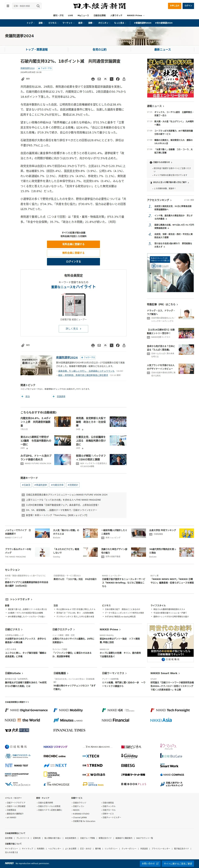Screen dimensions: 199x868
Task: Open 人事ウオッチ menu item
Action: (x=116, y=16)
